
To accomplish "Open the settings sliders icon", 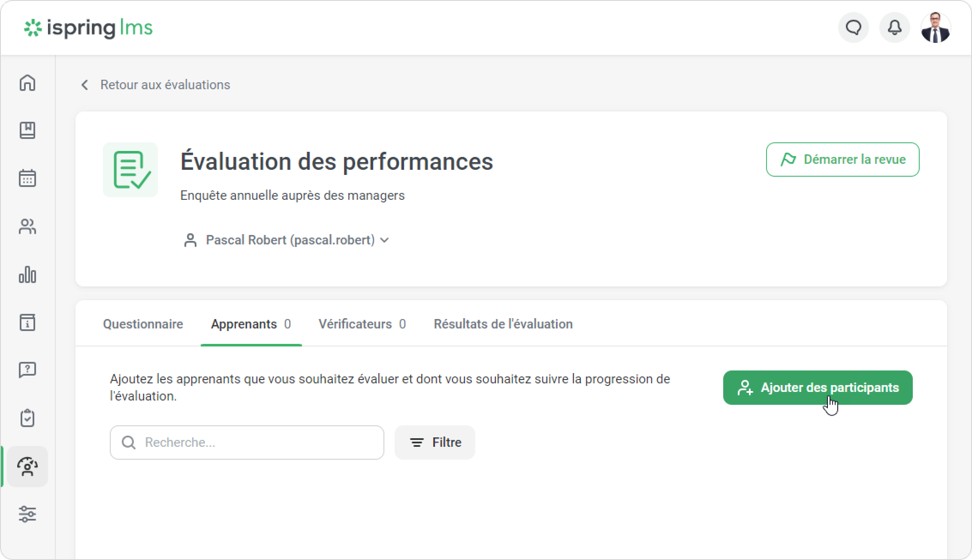I will point(27,514).
